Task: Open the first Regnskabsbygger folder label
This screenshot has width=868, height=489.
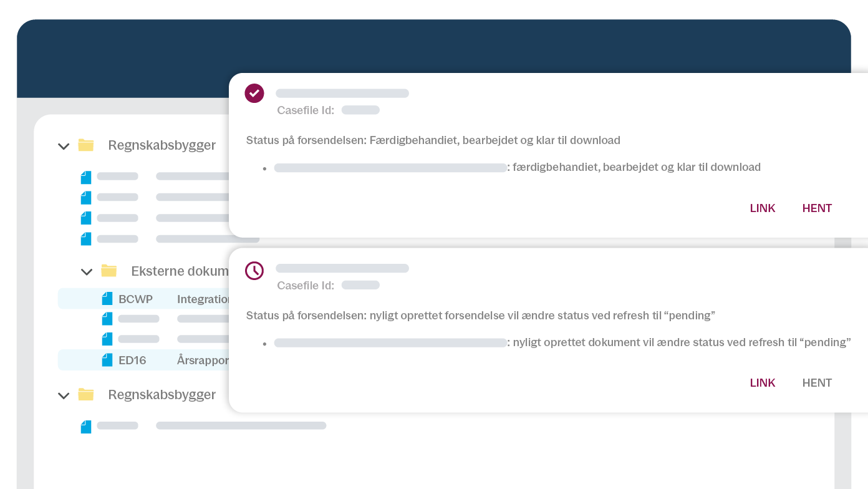Action: pyautogui.click(x=162, y=145)
